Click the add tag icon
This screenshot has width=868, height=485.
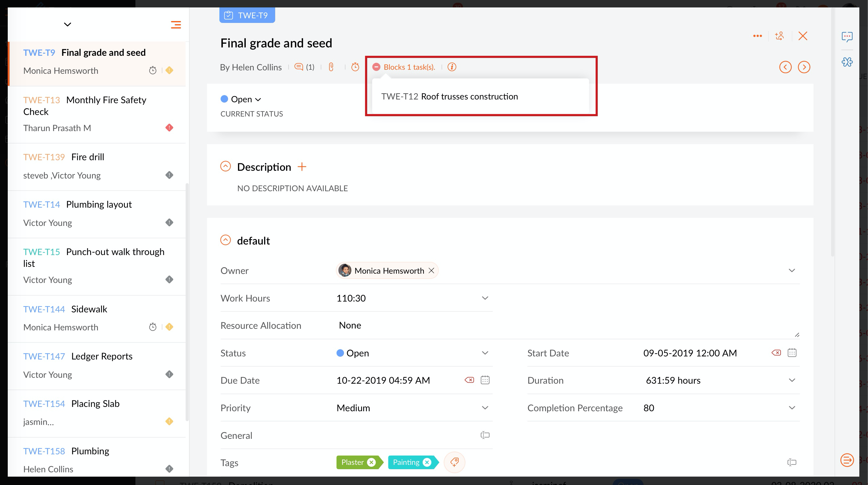pos(454,462)
